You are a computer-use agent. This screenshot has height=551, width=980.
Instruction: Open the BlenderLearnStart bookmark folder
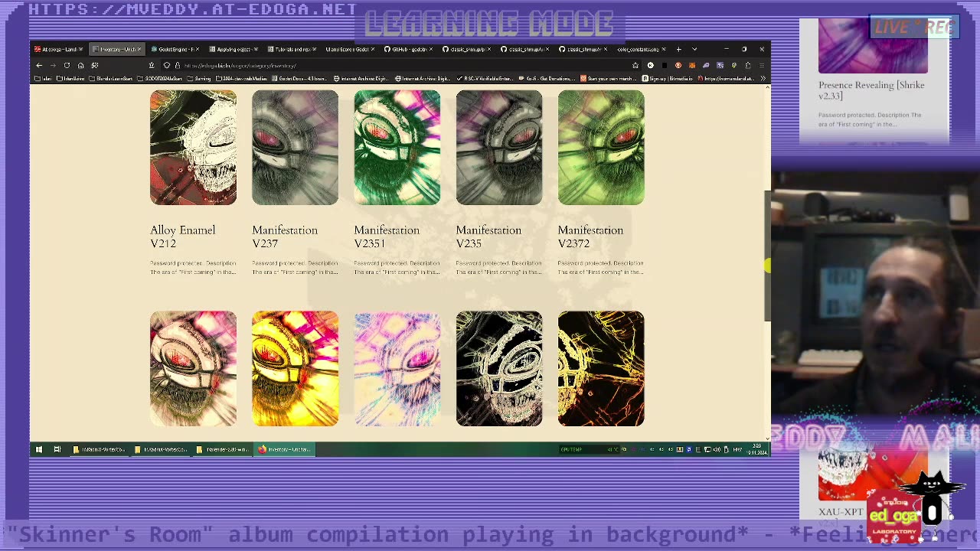[111, 78]
